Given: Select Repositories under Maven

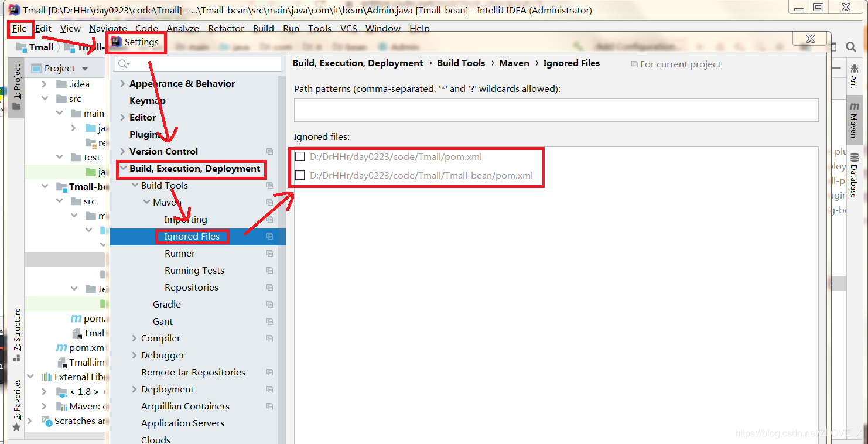Looking at the screenshot, I should (x=192, y=287).
